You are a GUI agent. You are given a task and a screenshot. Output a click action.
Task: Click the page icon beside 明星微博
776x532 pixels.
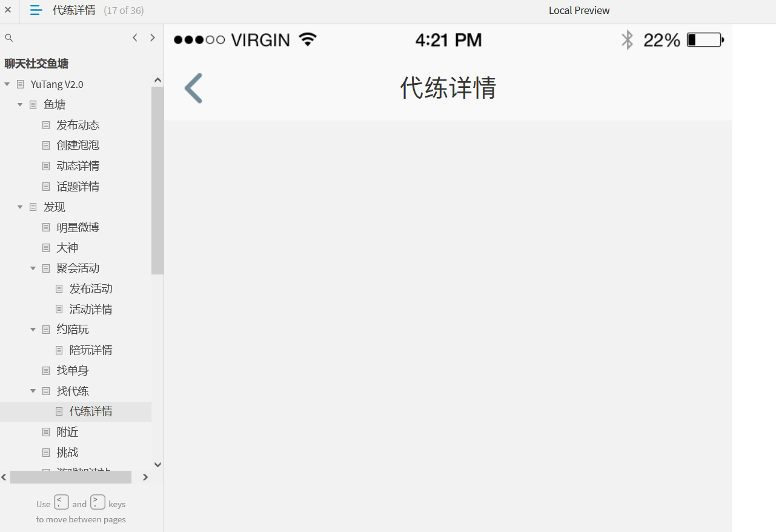46,227
